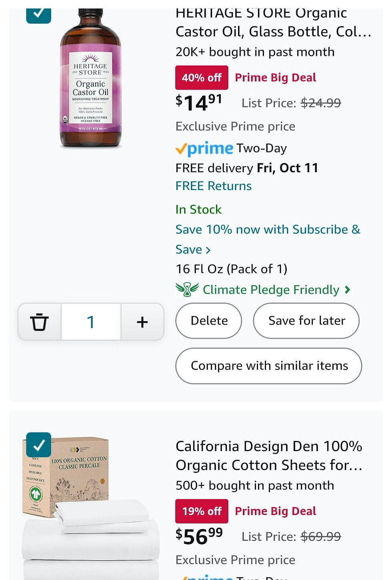Viewport: 392px width, 580px height.
Task: Expand the Climate Pledge Friendly chevron
Action: (347, 289)
